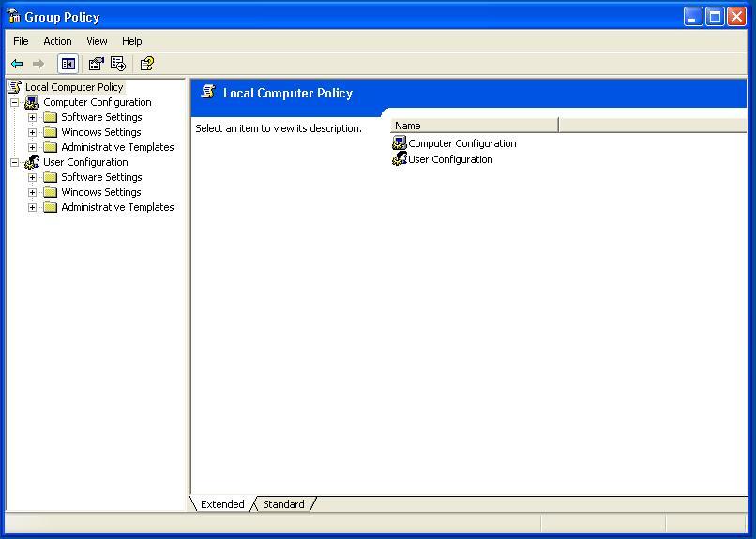Viewport: 756px width, 539px height.
Task: Collapse the User Configuration tree node
Action: tap(14, 162)
